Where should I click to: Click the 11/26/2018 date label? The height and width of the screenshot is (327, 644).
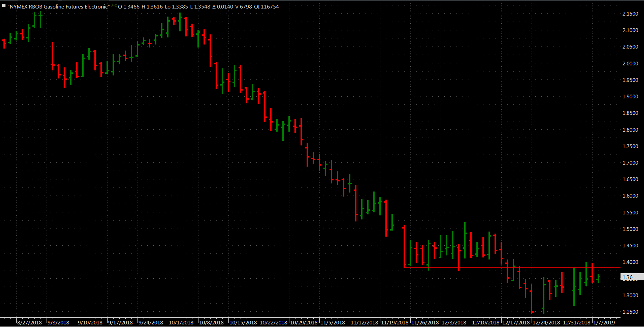coord(425,322)
